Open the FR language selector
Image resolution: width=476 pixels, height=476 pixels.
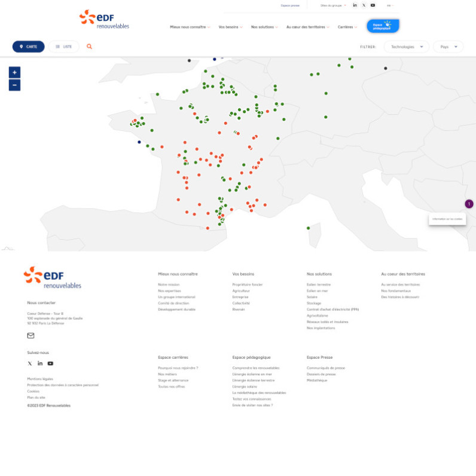point(390,5)
